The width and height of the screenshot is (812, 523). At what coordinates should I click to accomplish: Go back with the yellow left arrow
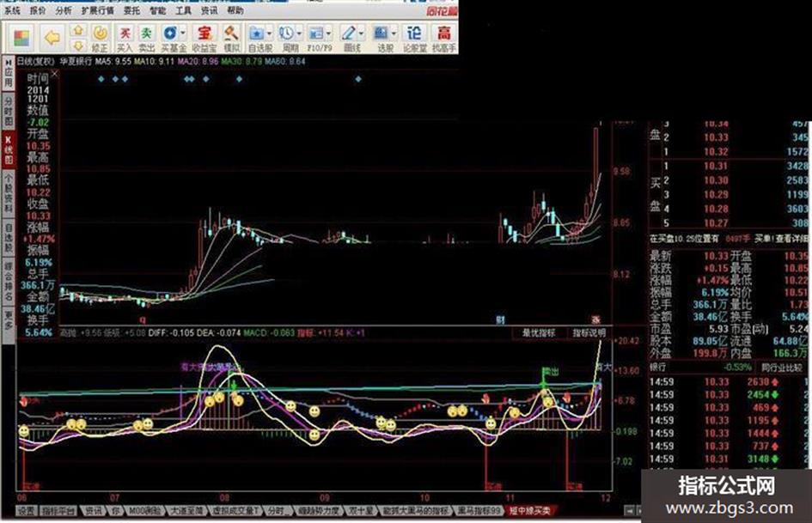click(52, 37)
